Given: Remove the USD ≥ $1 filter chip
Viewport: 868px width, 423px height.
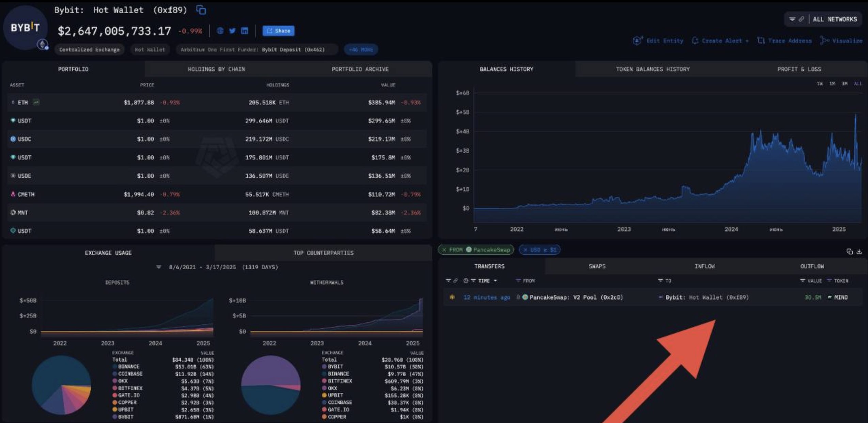Looking at the screenshot, I should point(525,250).
